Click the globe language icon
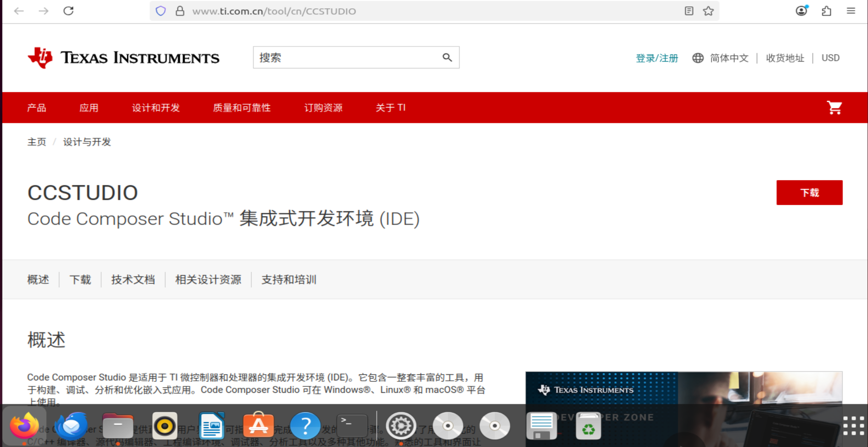Screen dimensions: 868x447 click(698, 58)
